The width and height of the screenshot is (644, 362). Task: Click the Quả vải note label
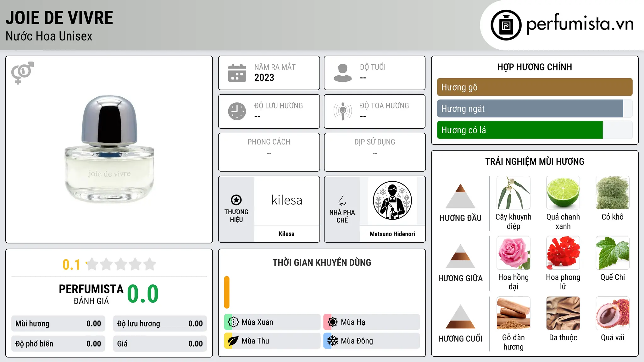click(x=613, y=337)
